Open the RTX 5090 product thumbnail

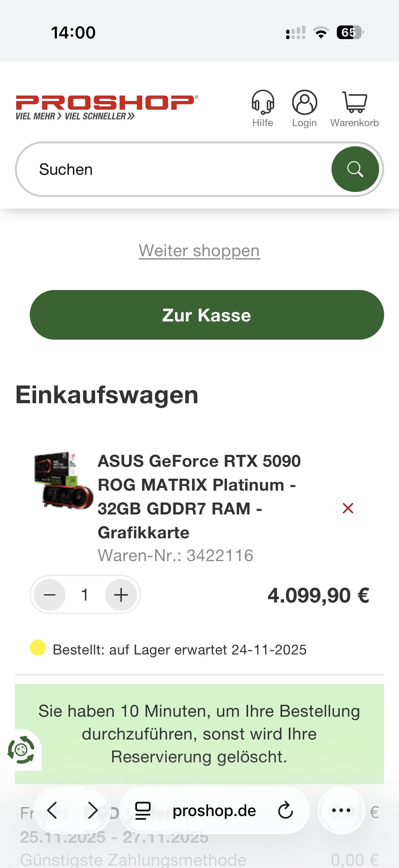point(63,480)
